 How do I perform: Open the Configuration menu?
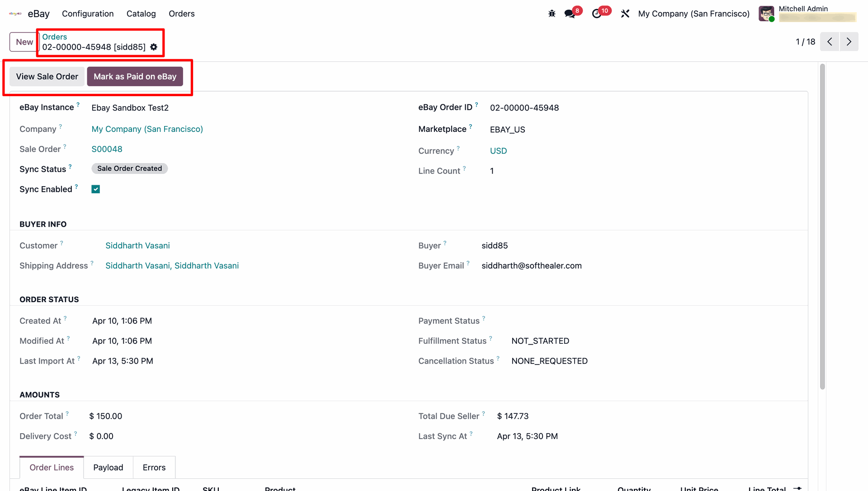88,14
